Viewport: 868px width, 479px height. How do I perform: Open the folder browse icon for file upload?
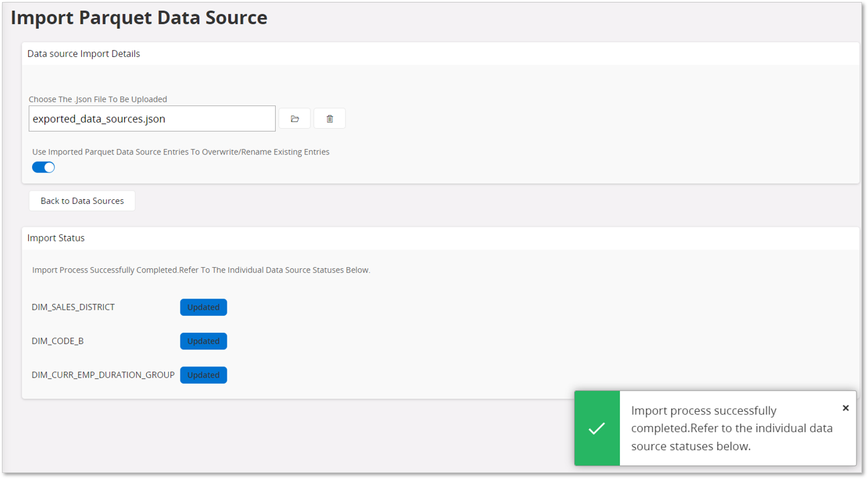[294, 119]
